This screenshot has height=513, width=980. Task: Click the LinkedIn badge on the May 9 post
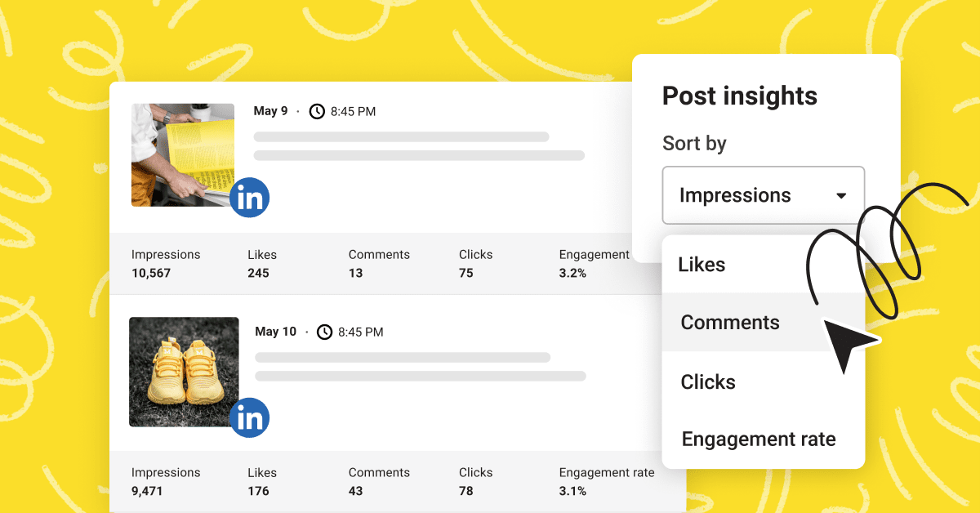pyautogui.click(x=249, y=198)
